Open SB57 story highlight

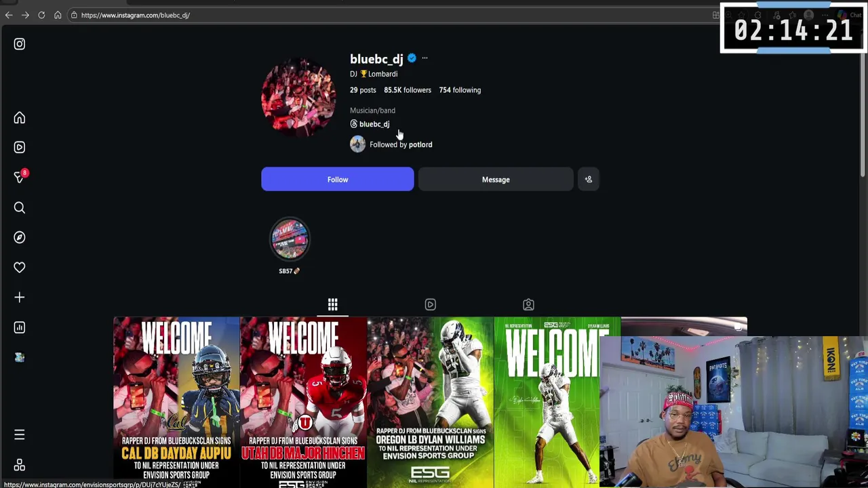click(x=290, y=239)
